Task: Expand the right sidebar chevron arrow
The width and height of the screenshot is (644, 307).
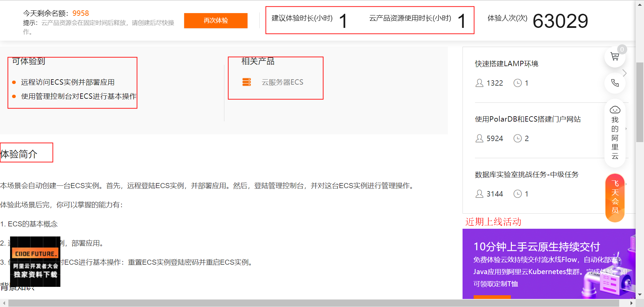Action: (x=624, y=73)
